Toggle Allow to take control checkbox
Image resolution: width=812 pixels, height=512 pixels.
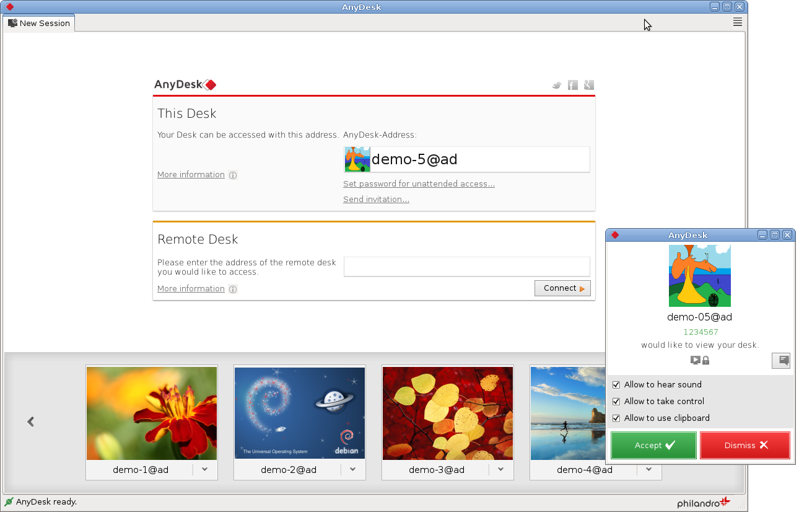click(x=616, y=402)
